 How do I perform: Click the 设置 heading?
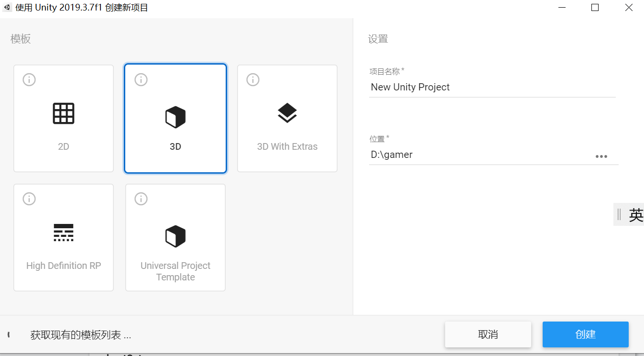point(378,39)
